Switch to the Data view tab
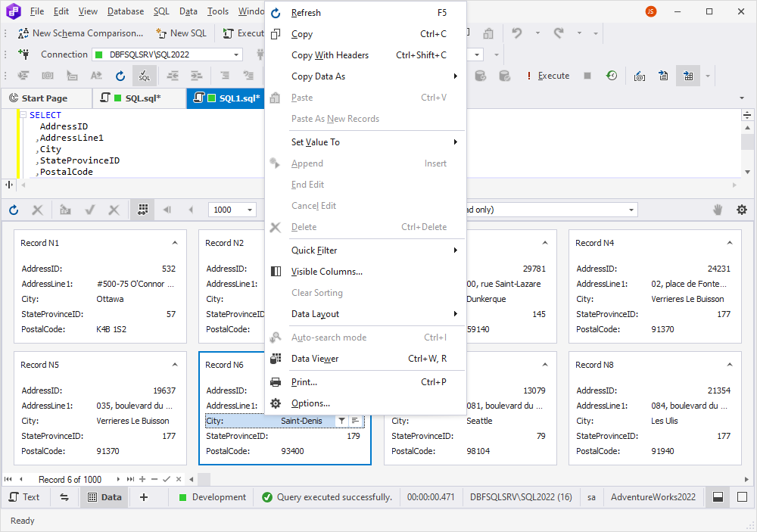The height and width of the screenshot is (532, 757). point(104,496)
